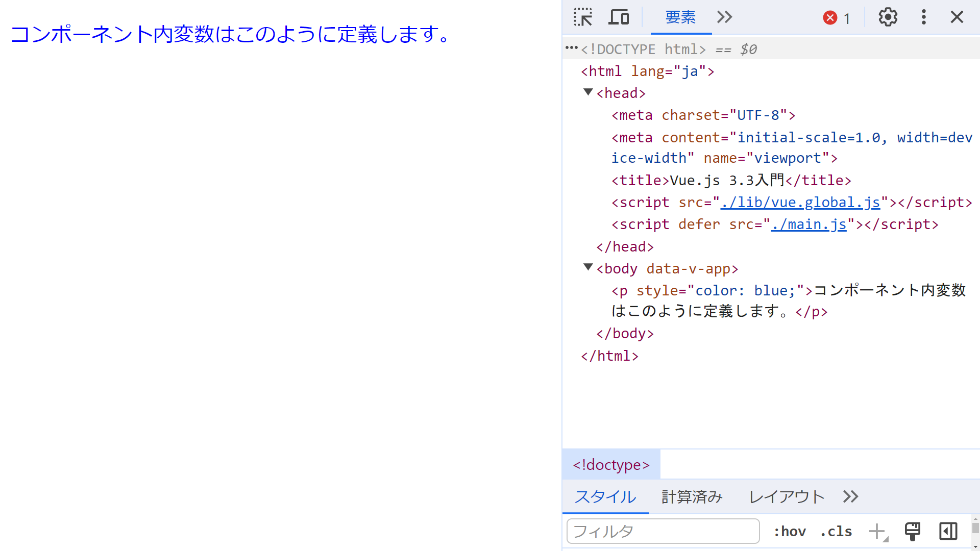Show more DevTools panels with double chevron
Image resolution: width=980 pixels, height=551 pixels.
click(724, 17)
